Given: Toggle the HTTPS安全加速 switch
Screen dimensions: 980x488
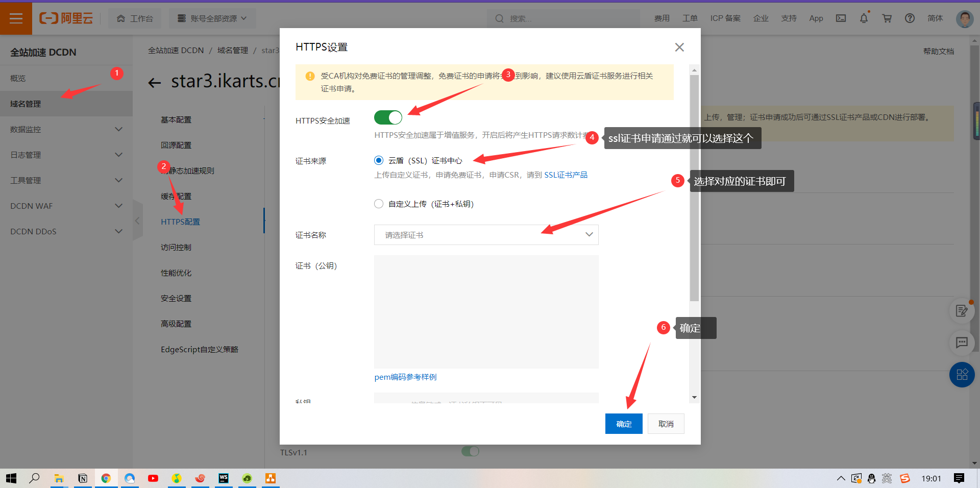Looking at the screenshot, I should click(388, 117).
